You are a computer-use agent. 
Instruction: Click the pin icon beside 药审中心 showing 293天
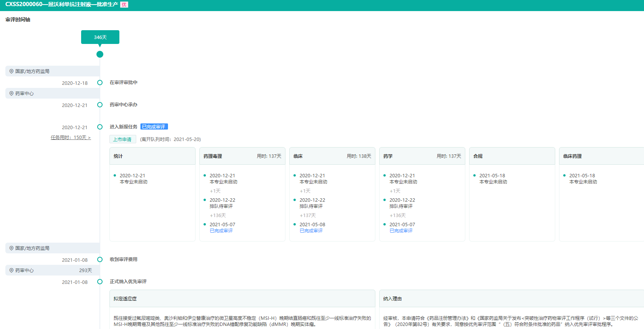[11, 270]
